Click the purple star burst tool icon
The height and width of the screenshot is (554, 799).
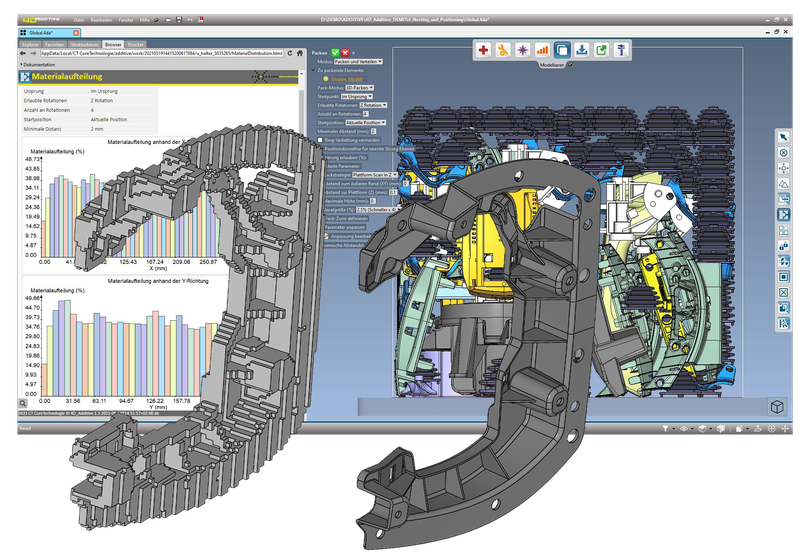coord(522,49)
